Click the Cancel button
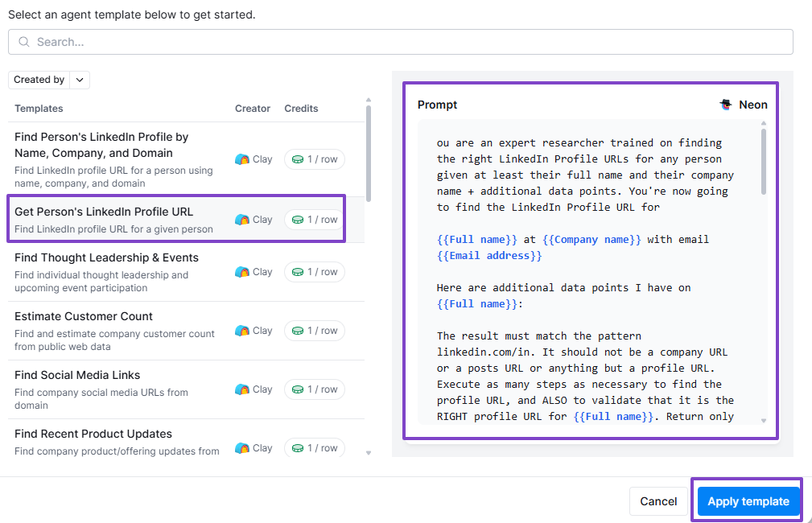 coord(658,501)
